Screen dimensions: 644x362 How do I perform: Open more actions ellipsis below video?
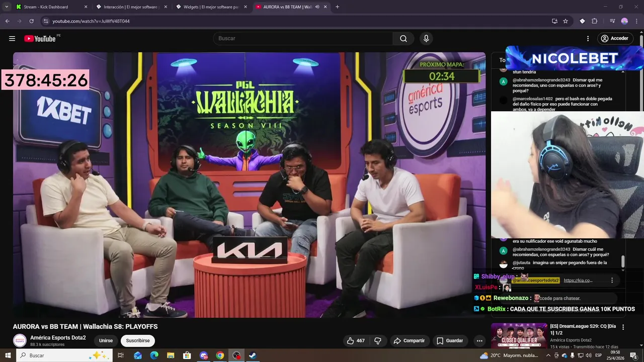tap(479, 340)
